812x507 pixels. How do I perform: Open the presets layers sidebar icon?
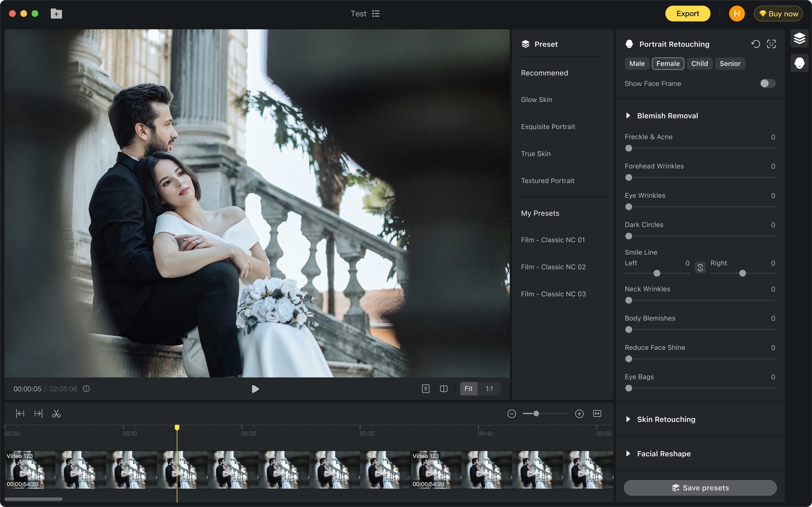coord(799,38)
